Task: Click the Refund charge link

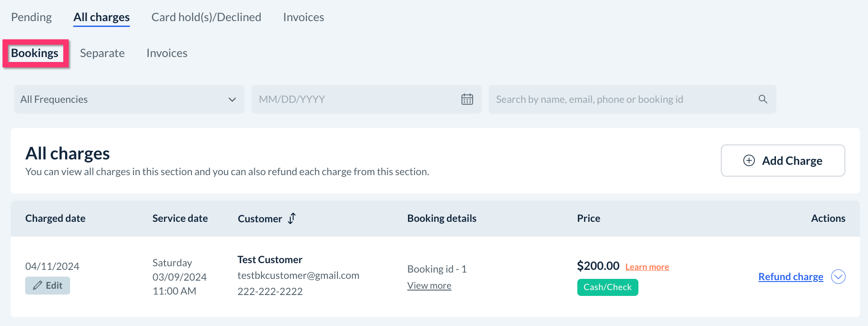Action: [x=791, y=277]
